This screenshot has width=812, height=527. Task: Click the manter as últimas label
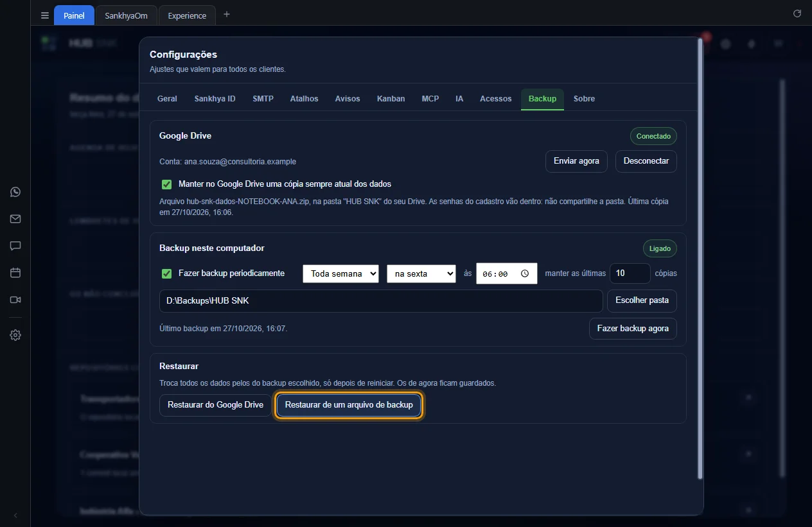[575, 273]
